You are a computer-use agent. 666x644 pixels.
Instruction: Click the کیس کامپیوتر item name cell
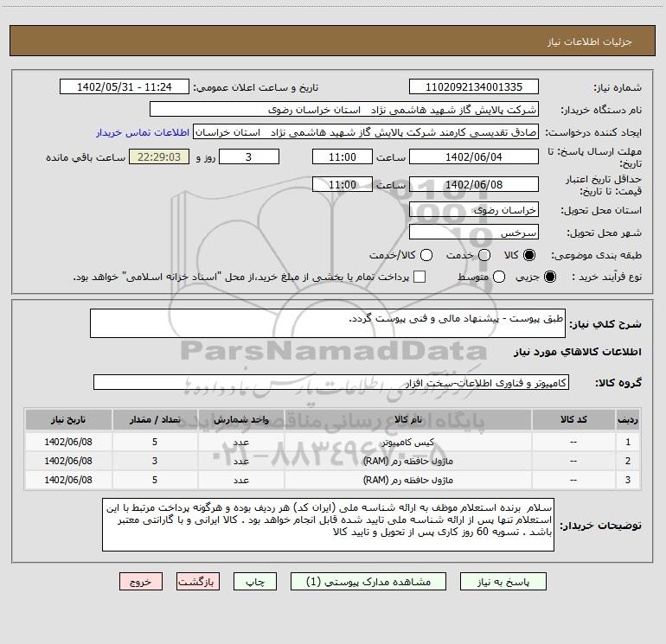(x=407, y=442)
